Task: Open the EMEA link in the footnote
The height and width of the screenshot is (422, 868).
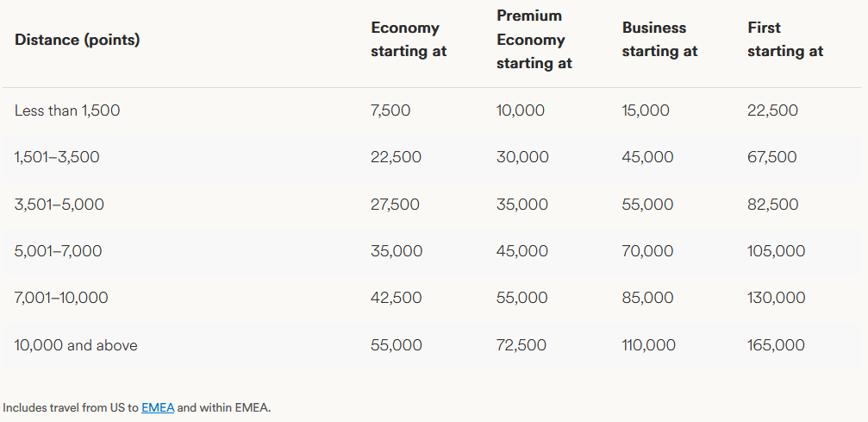Action: pyautogui.click(x=158, y=407)
